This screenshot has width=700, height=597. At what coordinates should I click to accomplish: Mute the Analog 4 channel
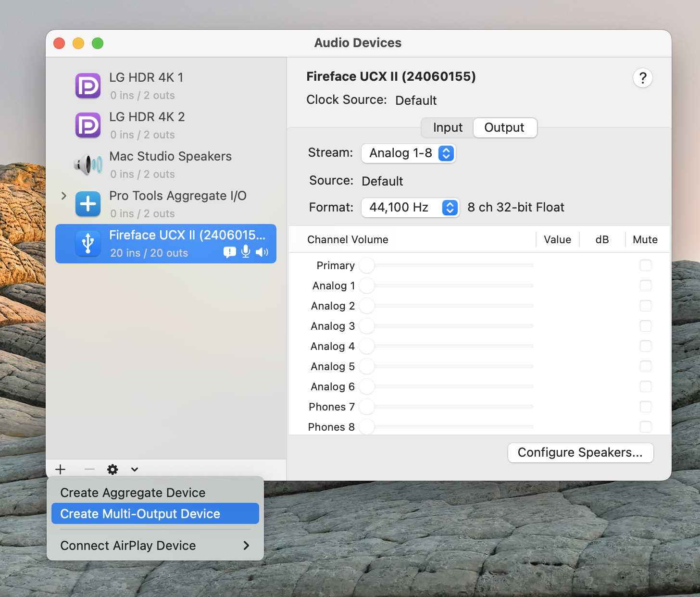pyautogui.click(x=646, y=346)
